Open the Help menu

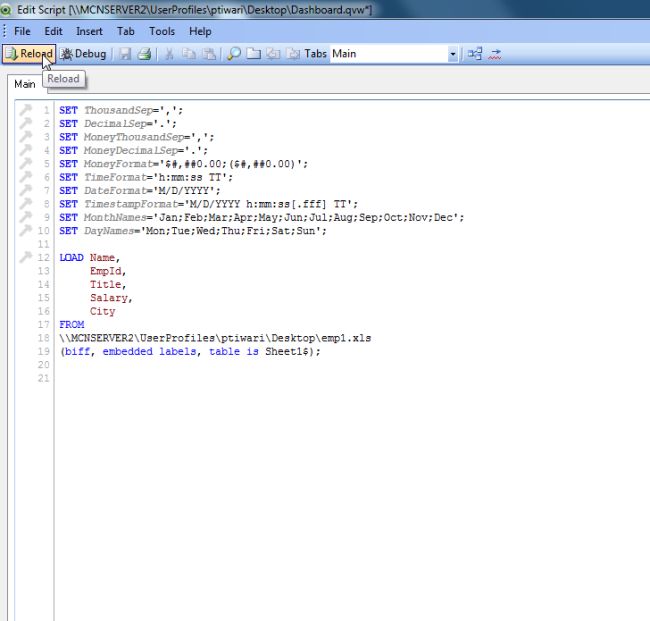pos(200,32)
